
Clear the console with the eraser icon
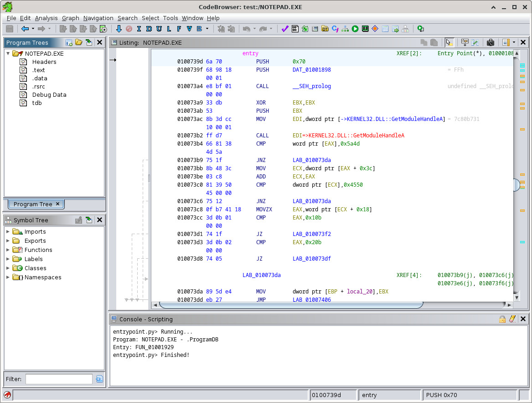[x=512, y=319]
